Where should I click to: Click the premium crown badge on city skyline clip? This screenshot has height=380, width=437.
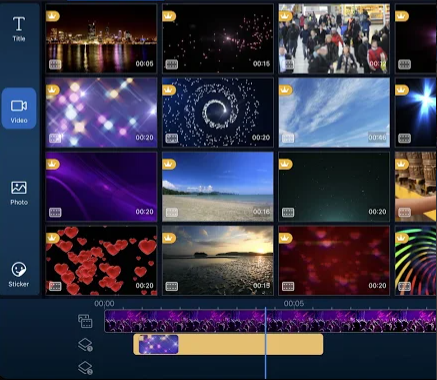52,16
